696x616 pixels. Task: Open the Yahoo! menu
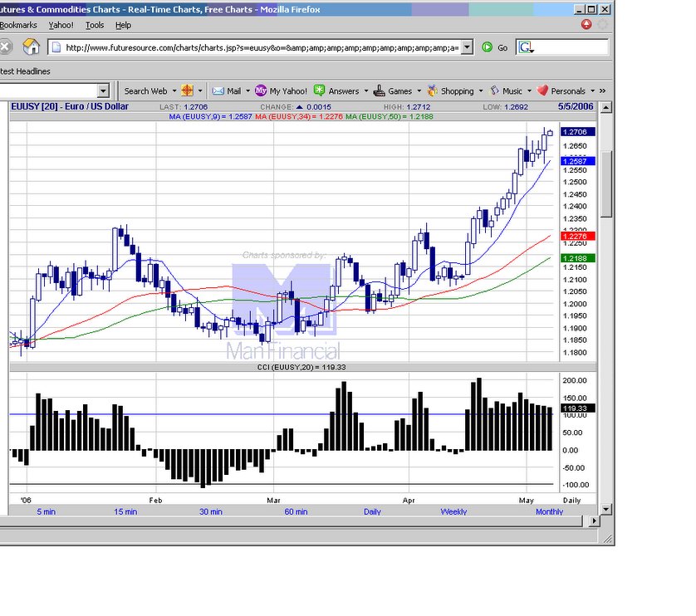pyautogui.click(x=61, y=25)
